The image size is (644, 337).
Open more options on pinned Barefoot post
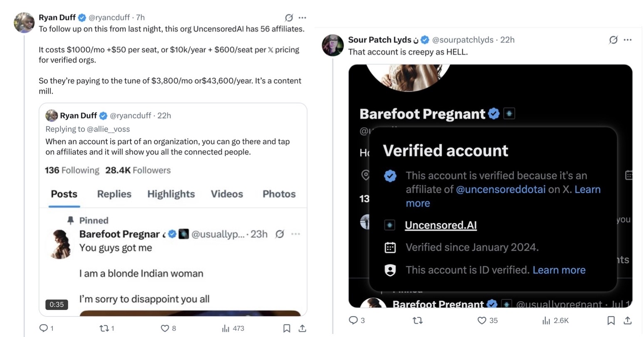pyautogui.click(x=296, y=234)
